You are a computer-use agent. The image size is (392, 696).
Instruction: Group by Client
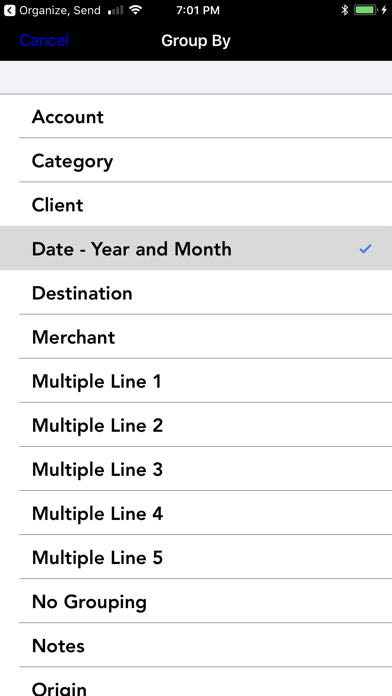pos(196,205)
